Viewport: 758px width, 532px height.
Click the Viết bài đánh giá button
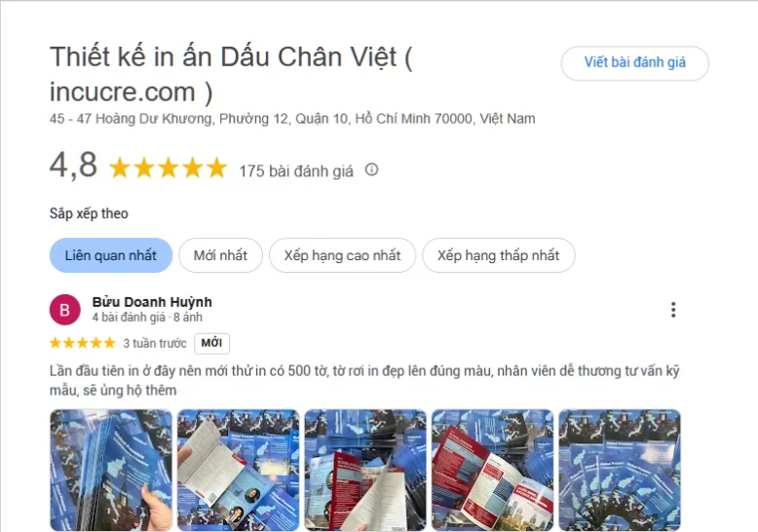pos(634,63)
